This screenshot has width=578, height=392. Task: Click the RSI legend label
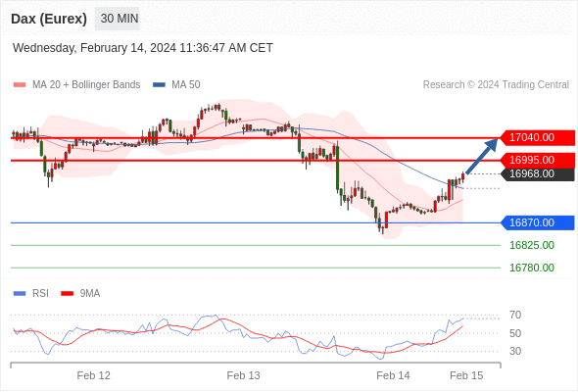[40, 294]
